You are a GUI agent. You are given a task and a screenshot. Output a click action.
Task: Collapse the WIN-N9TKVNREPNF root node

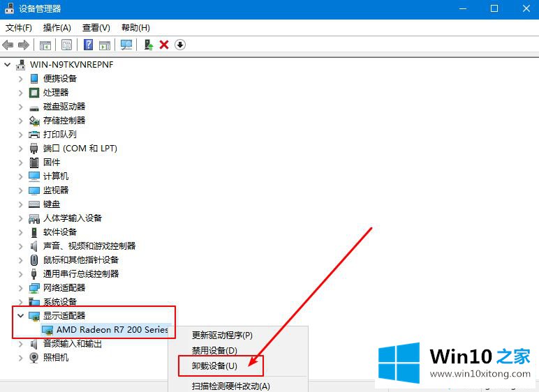7,65
